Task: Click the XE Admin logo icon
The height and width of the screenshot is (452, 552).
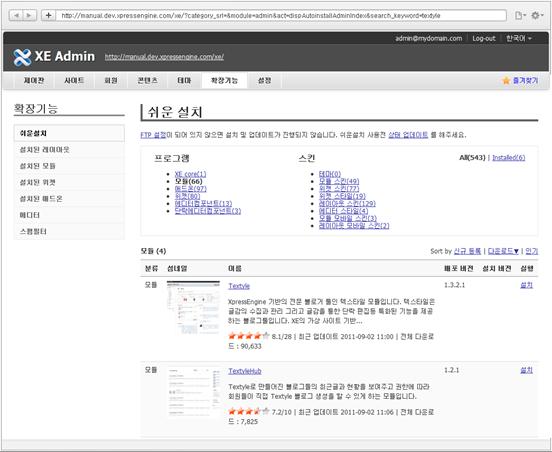Action: pos(22,57)
